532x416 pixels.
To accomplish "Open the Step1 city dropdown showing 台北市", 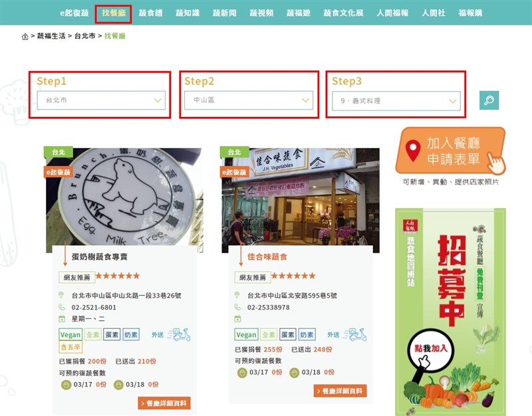I will tap(101, 100).
